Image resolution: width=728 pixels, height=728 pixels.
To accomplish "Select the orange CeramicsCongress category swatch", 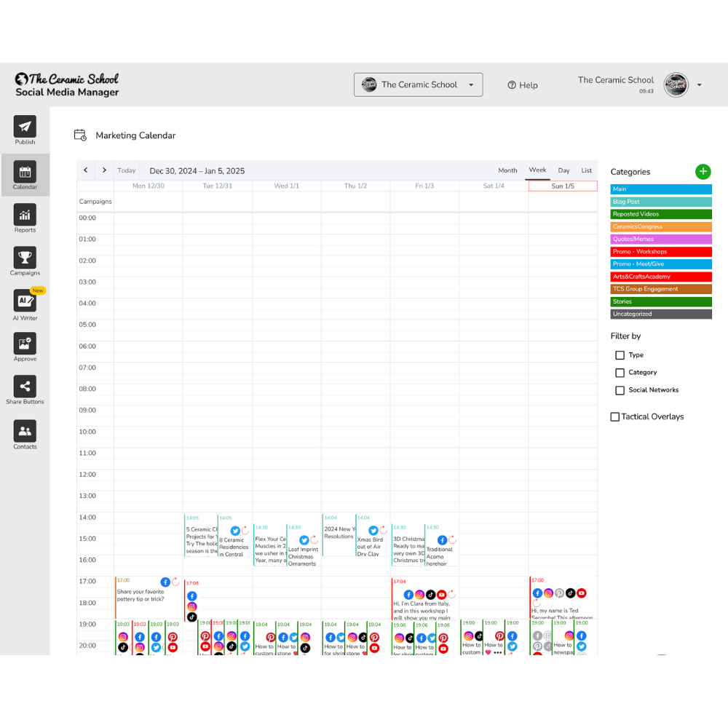I will (x=661, y=226).
